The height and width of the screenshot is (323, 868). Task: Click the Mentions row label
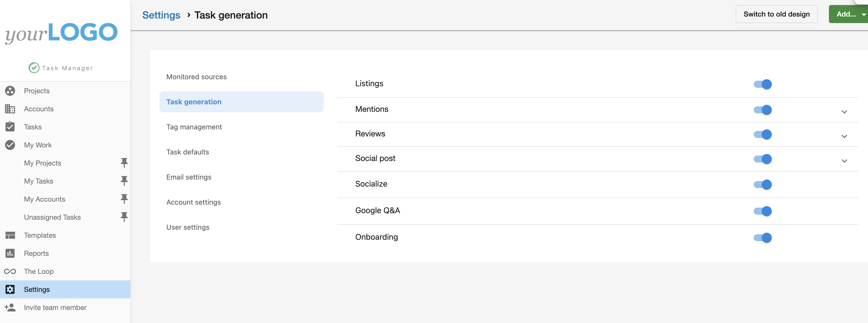point(372,109)
